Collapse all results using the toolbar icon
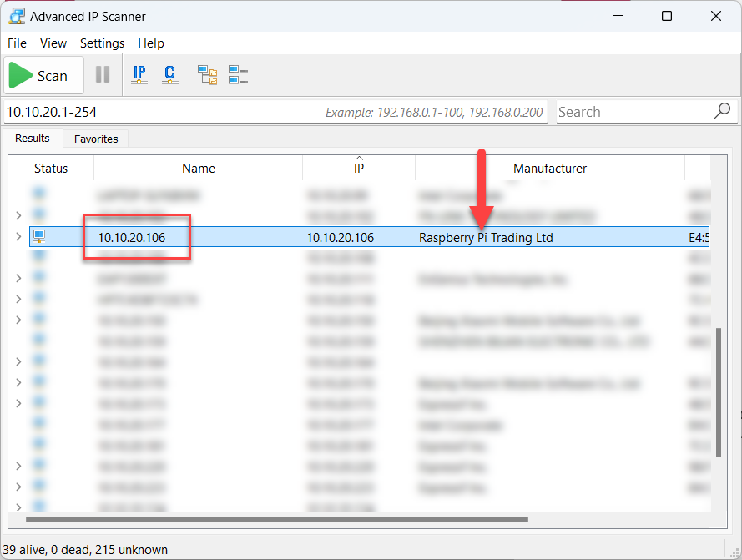742x560 pixels. click(238, 75)
